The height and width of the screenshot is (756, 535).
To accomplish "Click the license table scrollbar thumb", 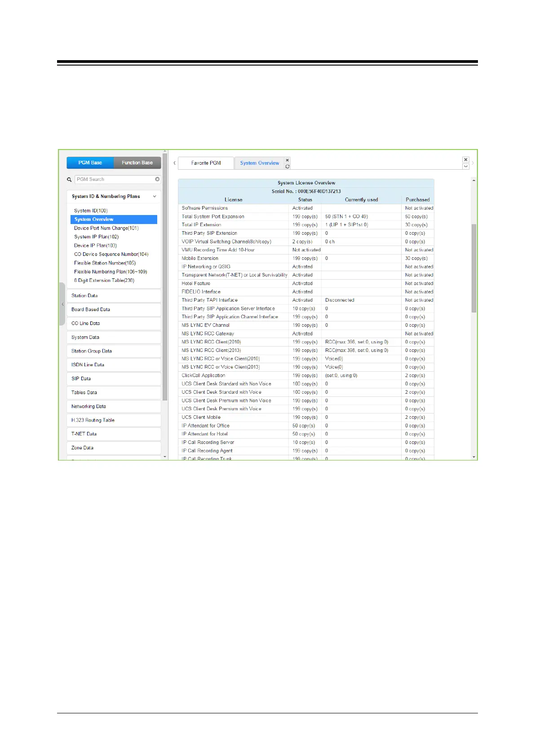I will (x=474, y=268).
